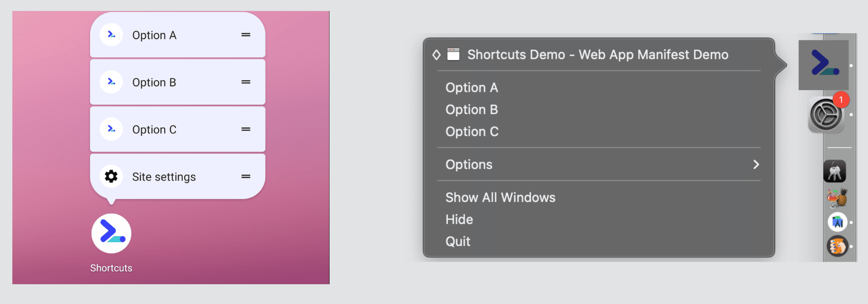Click the drag handle next to Option A

pos(245,34)
